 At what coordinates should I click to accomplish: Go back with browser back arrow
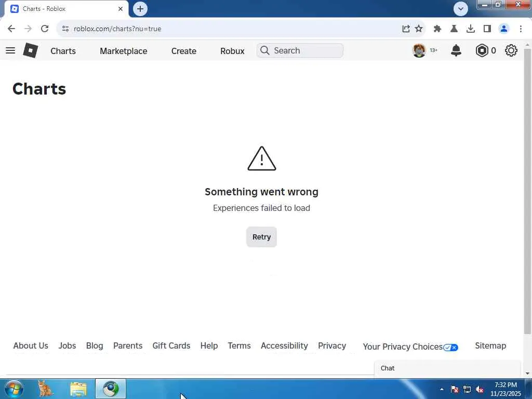pyautogui.click(x=11, y=29)
